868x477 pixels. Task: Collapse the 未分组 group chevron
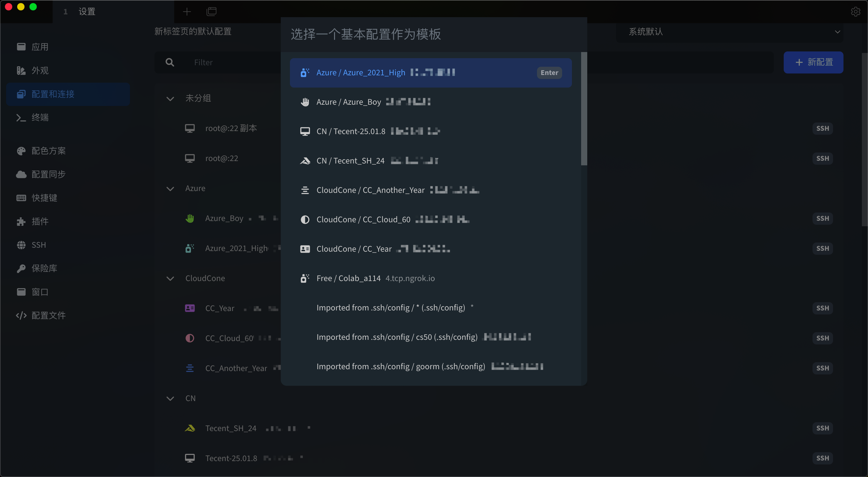point(170,98)
